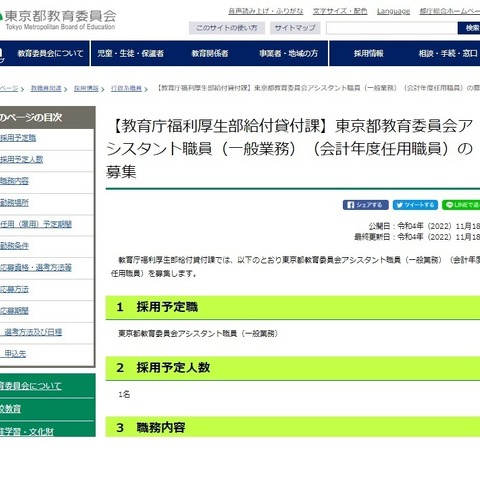Click the 最終更新日 date text
Screen dimensions: 480x480
point(417,237)
